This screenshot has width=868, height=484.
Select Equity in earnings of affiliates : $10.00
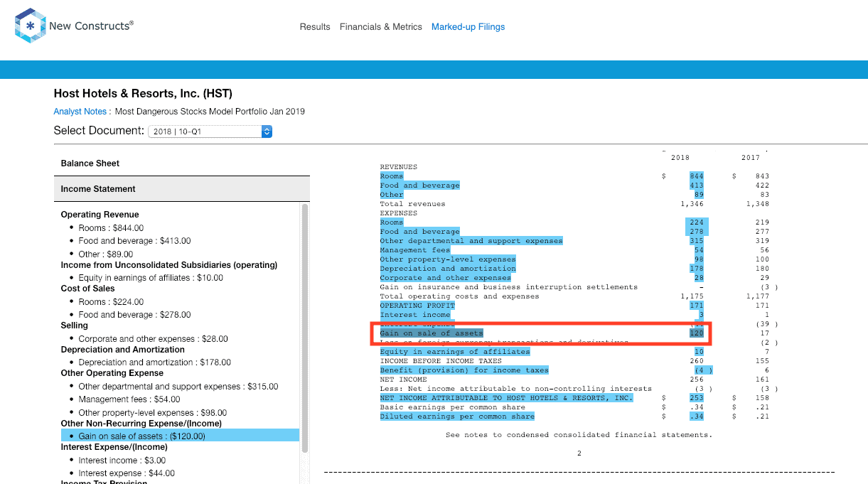click(151, 278)
